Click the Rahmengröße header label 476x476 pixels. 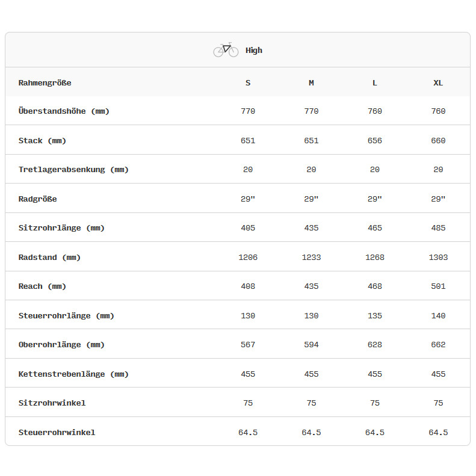pos(45,82)
